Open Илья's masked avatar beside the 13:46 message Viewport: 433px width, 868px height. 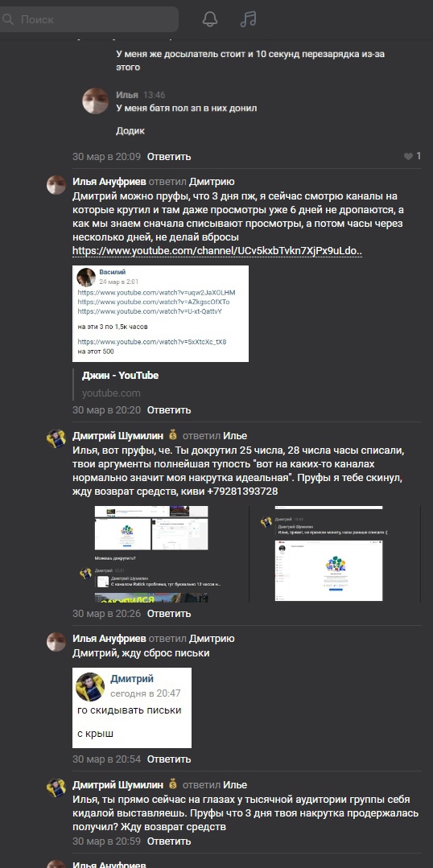tap(95, 101)
